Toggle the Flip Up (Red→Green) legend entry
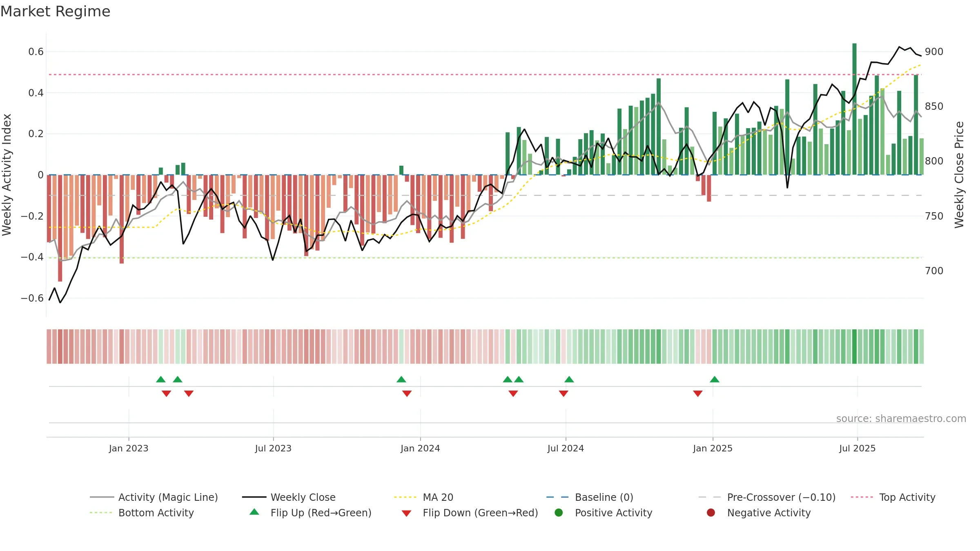980x551 pixels. click(310, 513)
